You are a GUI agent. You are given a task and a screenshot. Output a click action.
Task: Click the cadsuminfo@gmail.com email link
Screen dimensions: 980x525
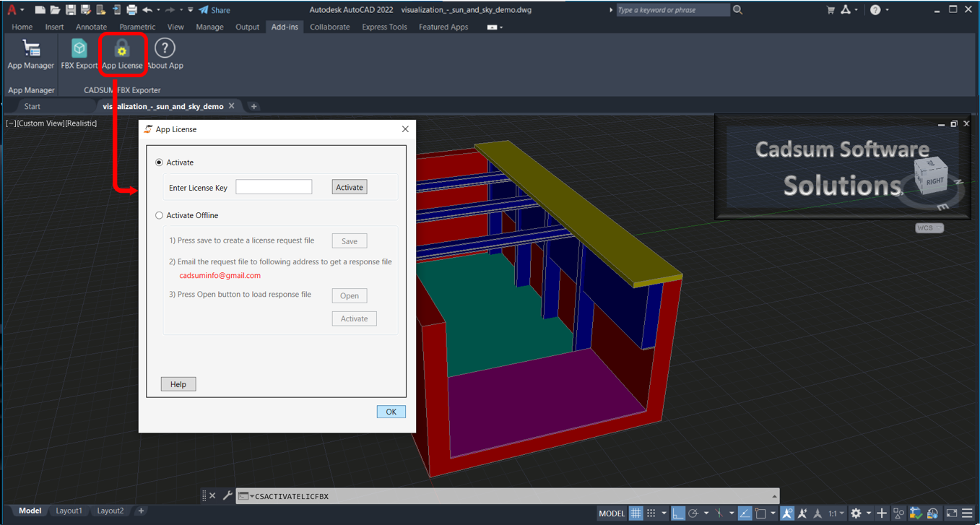click(x=220, y=275)
